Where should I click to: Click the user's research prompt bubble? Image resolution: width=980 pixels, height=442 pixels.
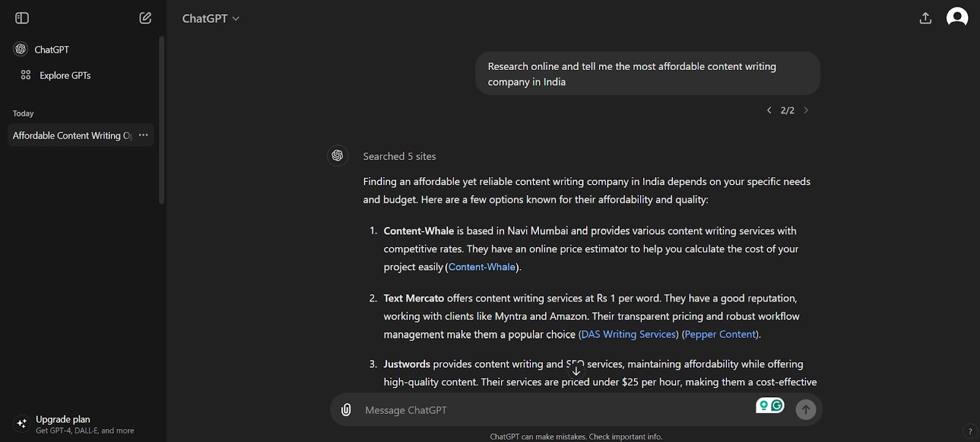[x=647, y=74]
